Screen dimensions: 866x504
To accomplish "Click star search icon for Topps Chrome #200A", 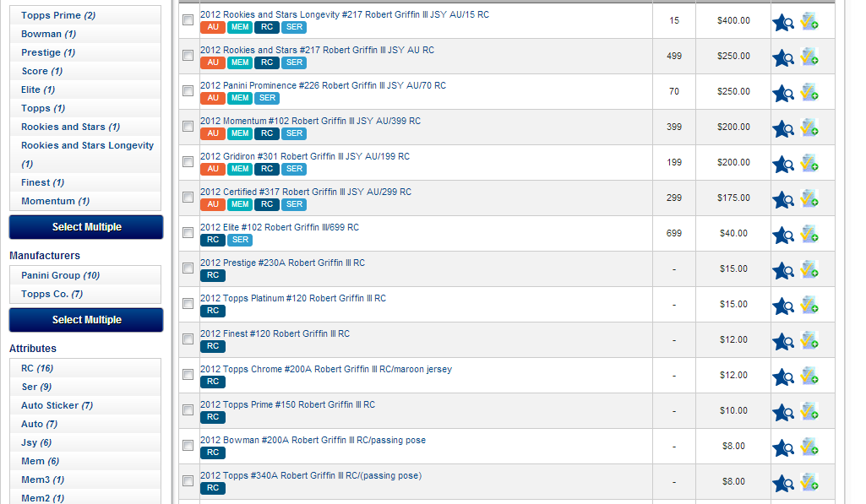I will pyautogui.click(x=783, y=377).
